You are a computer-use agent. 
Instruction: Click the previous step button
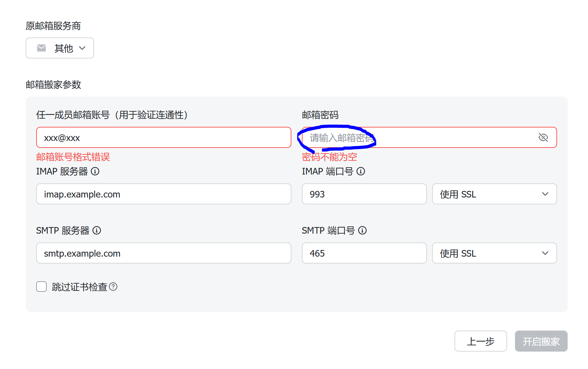pyautogui.click(x=480, y=341)
